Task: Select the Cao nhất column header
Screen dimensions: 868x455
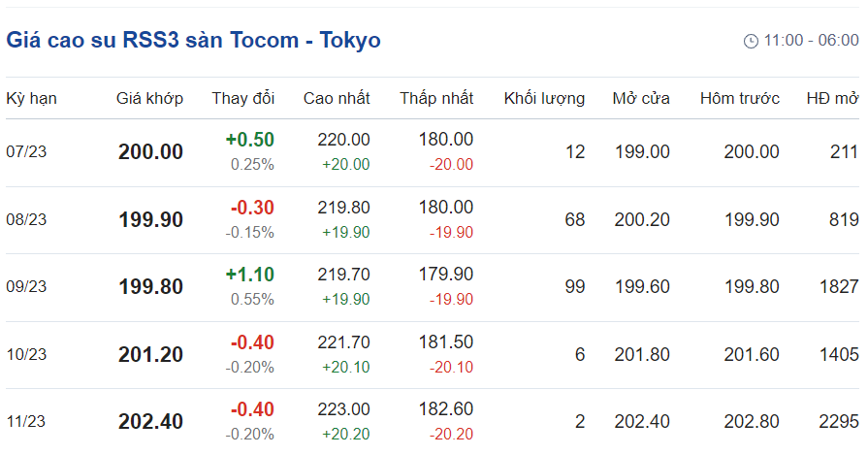Action: point(337,98)
